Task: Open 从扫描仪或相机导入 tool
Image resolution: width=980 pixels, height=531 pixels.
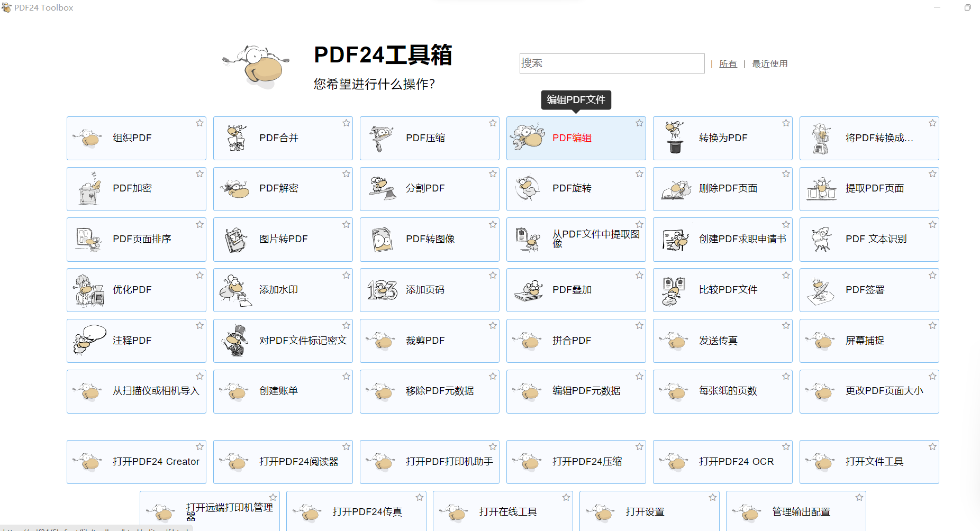Action: point(136,391)
